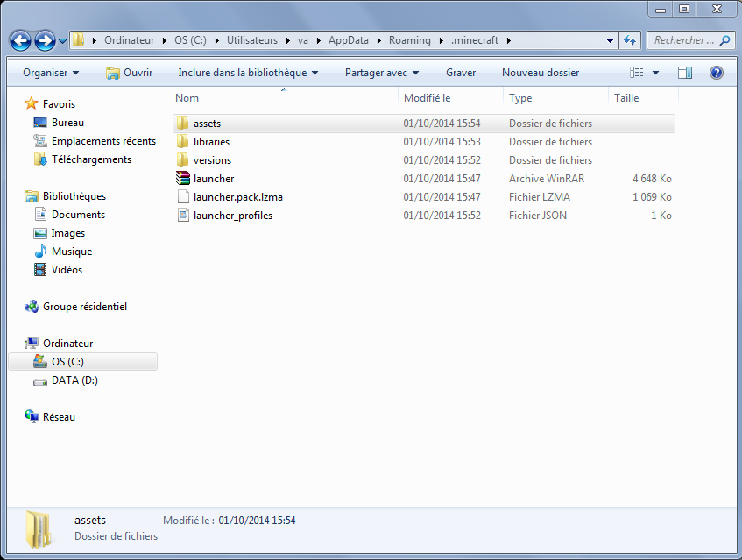Screen dimensions: 742x560
Task: Select DATA (D:) drive in navigation pane
Action: (x=74, y=380)
